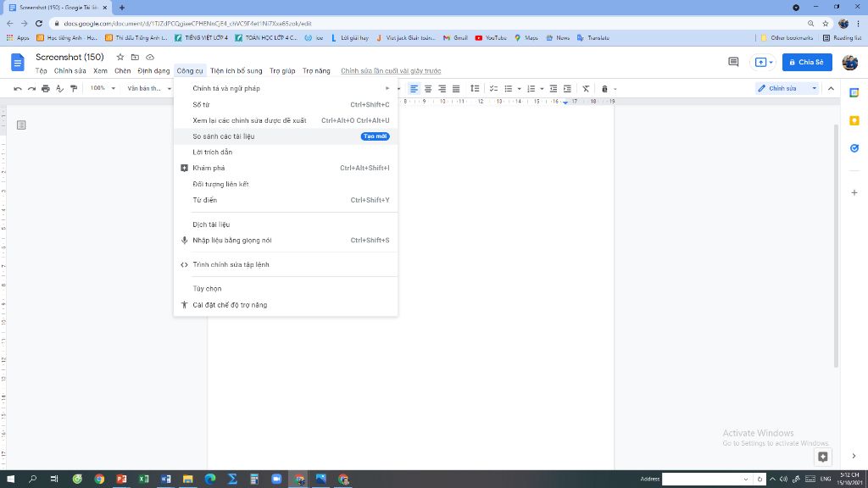The height and width of the screenshot is (488, 868).
Task: Choose Lời trích dẫn
Action: point(286,152)
